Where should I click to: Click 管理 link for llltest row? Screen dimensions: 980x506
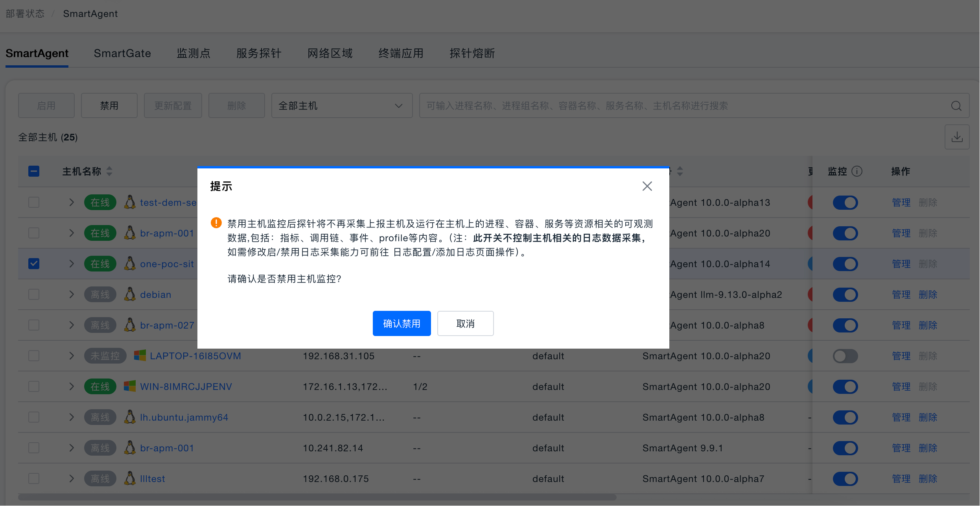tap(901, 478)
